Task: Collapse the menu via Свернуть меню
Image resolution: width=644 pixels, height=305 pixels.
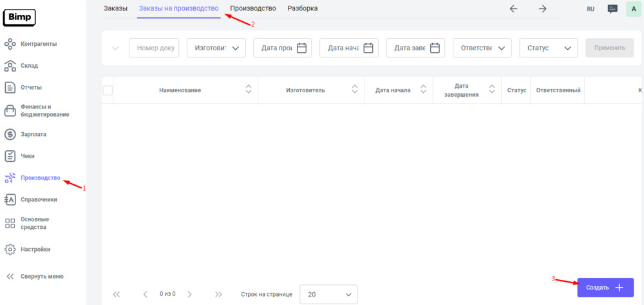Action: pyautogui.click(x=35, y=277)
